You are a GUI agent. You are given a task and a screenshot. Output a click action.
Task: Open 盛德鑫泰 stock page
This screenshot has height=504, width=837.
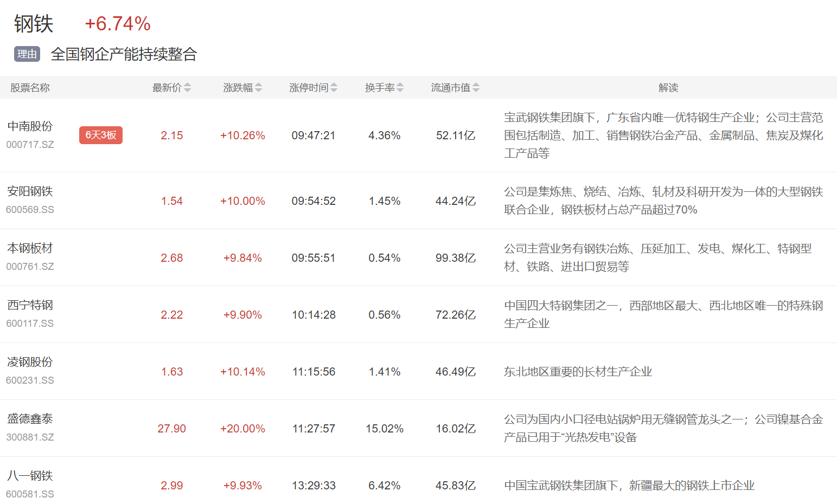tap(30, 419)
